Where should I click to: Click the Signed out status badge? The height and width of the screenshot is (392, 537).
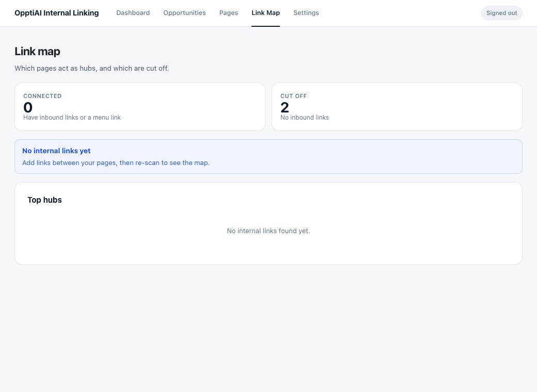(x=502, y=13)
